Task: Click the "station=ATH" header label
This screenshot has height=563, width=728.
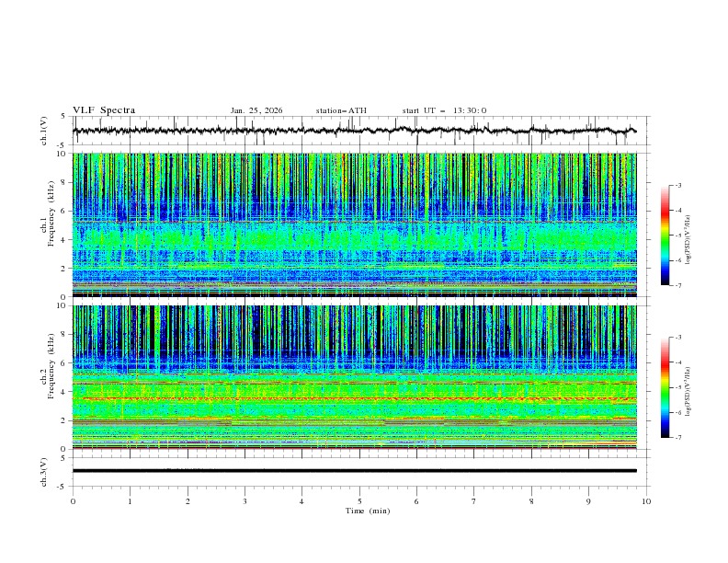Action: [x=341, y=110]
